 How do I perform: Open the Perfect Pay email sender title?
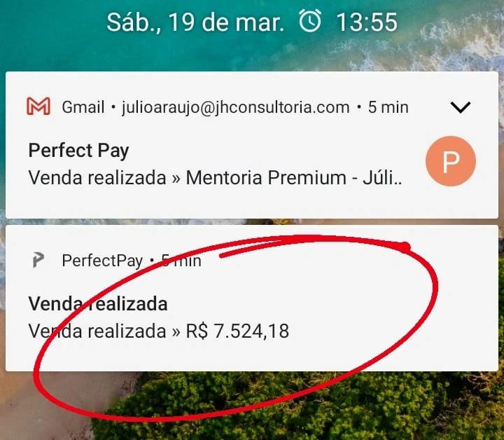pos(78,151)
